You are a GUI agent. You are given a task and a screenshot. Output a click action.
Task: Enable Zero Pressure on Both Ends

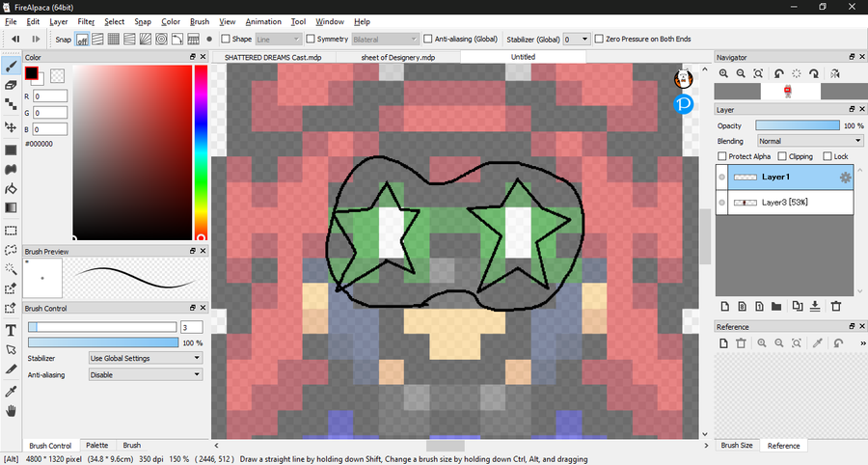click(x=599, y=39)
